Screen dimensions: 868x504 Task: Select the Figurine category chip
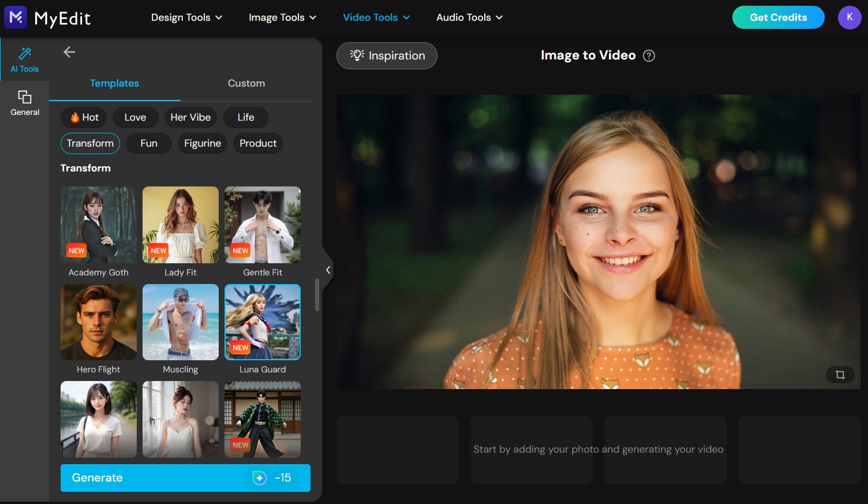pos(203,143)
